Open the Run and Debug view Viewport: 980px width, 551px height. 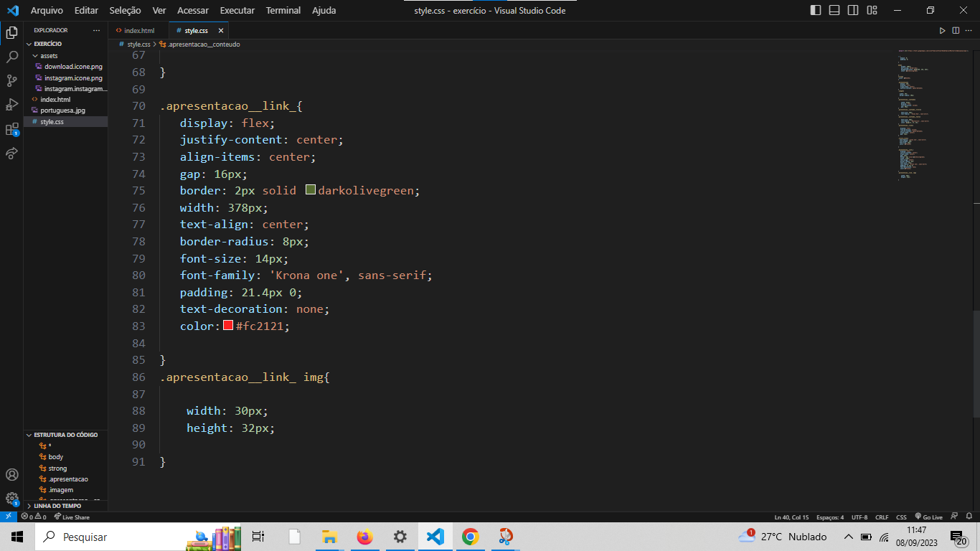[x=11, y=105]
